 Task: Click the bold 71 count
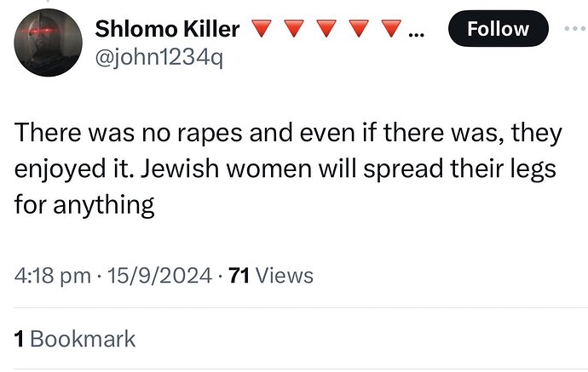pos(239,276)
